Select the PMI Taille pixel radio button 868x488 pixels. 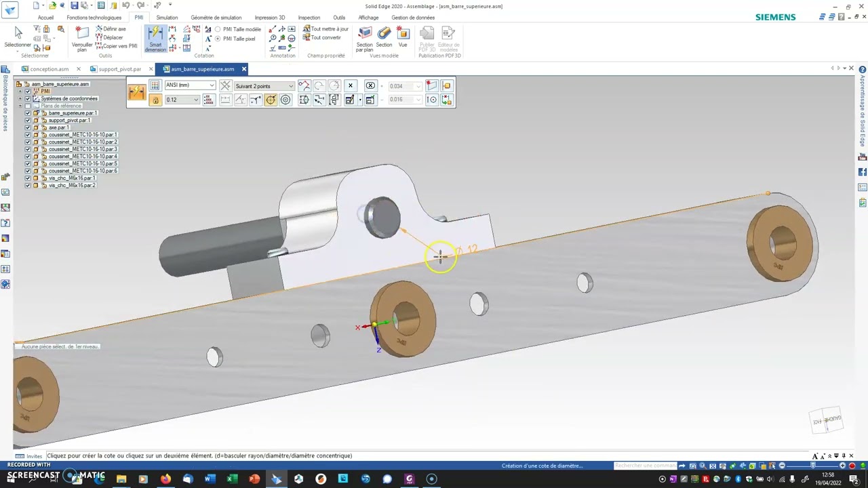(x=218, y=39)
